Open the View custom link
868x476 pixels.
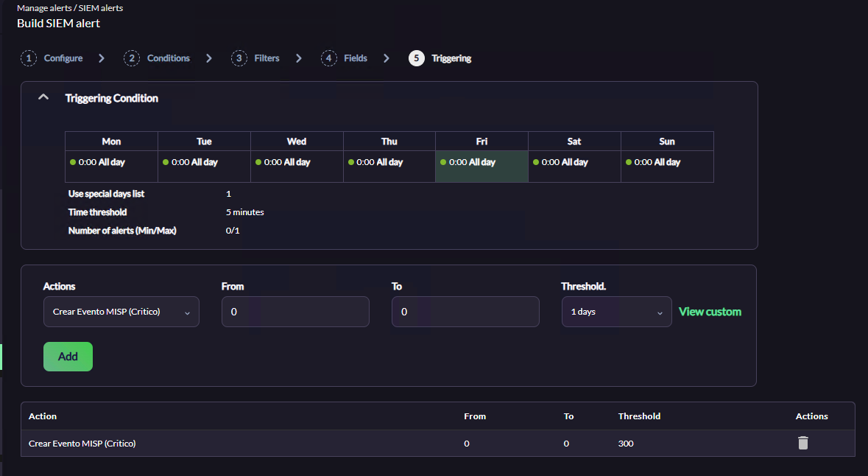pos(710,312)
